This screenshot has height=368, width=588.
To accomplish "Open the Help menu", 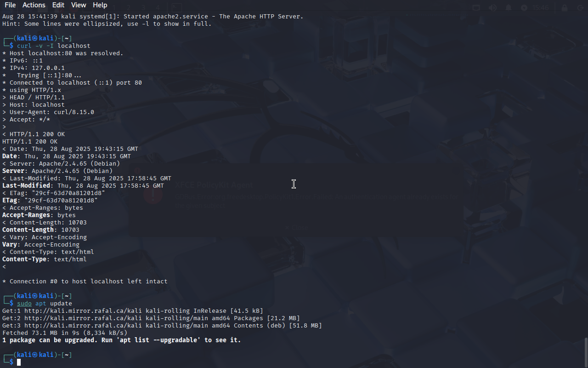I will pyautogui.click(x=100, y=5).
